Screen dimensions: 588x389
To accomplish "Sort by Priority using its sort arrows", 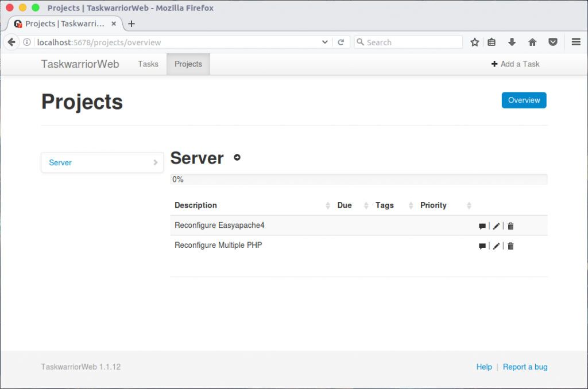I will point(469,205).
